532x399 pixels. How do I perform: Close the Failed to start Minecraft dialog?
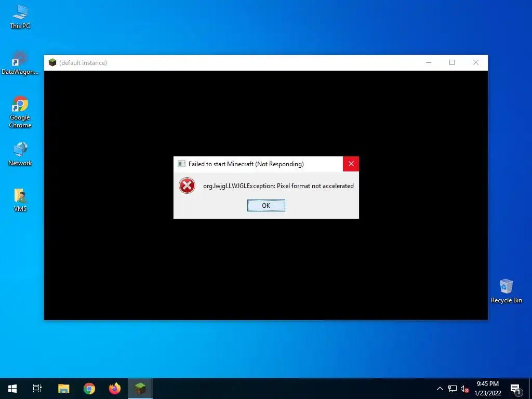tap(351, 164)
